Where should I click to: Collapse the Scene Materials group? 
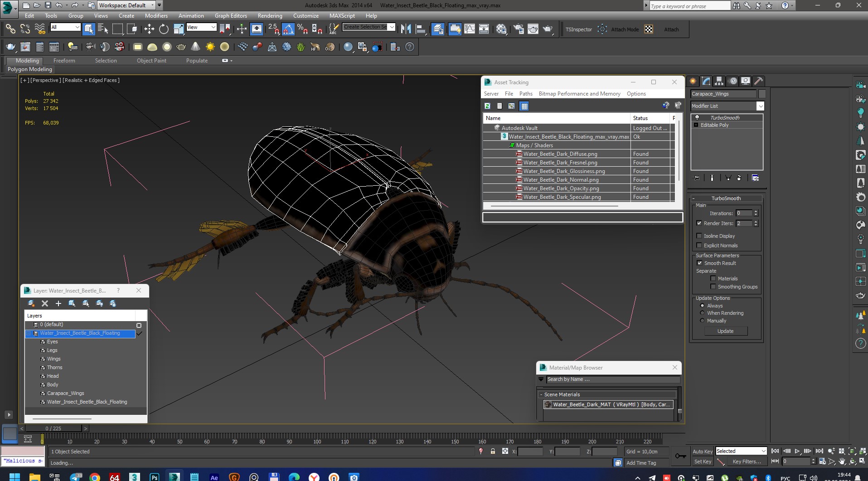[541, 394]
